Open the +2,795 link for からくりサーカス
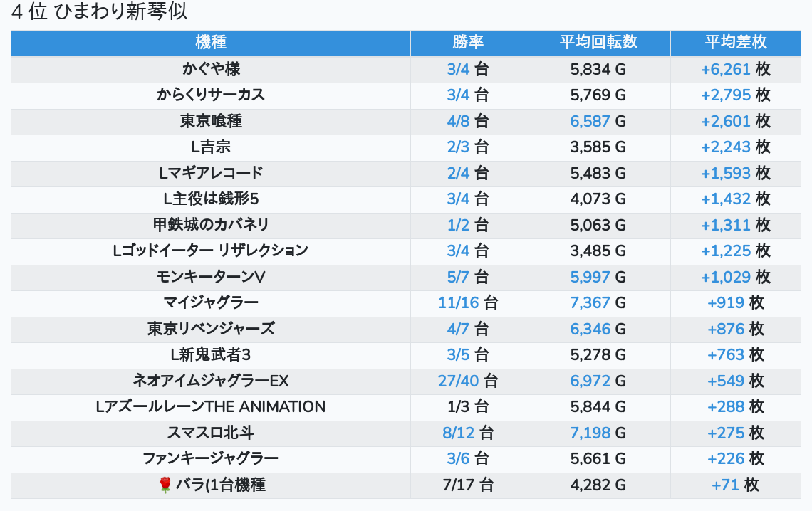 (x=726, y=95)
